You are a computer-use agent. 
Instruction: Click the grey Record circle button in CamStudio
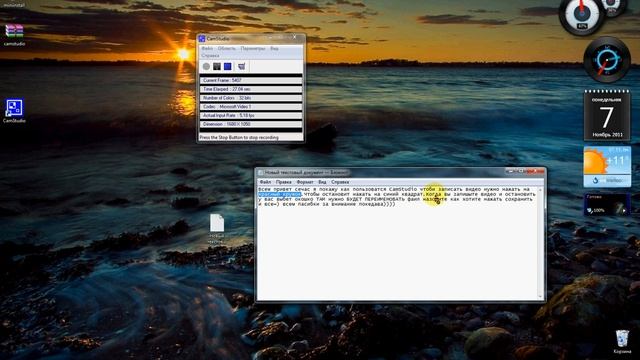[x=206, y=66]
